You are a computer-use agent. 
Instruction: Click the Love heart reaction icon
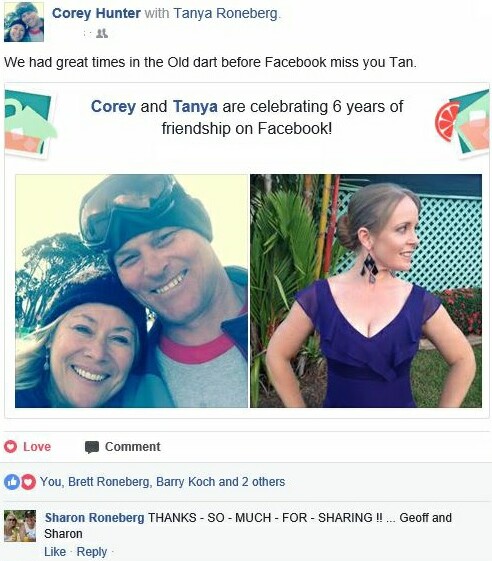tap(10, 447)
